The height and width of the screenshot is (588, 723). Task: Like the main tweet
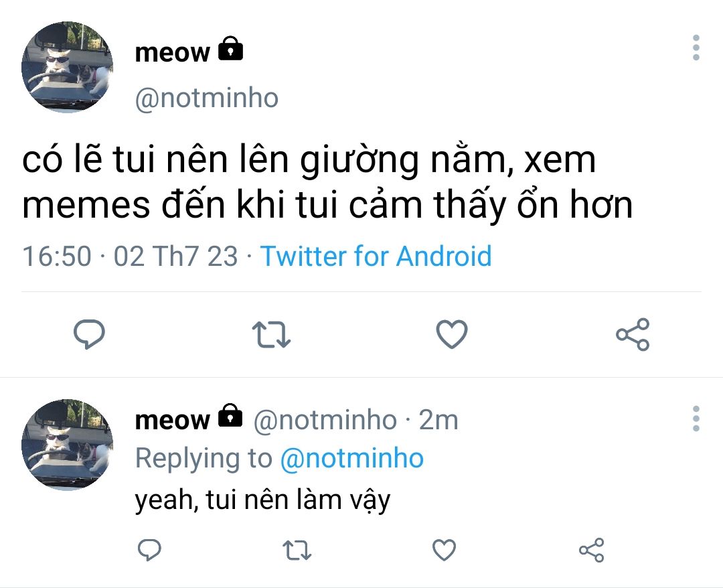pyautogui.click(x=452, y=334)
